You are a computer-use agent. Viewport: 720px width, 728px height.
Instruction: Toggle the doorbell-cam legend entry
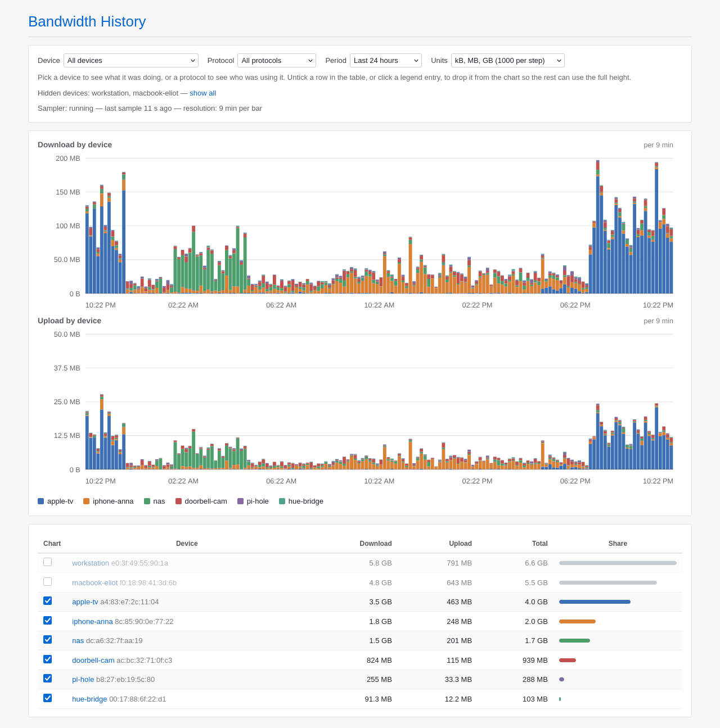[201, 501]
